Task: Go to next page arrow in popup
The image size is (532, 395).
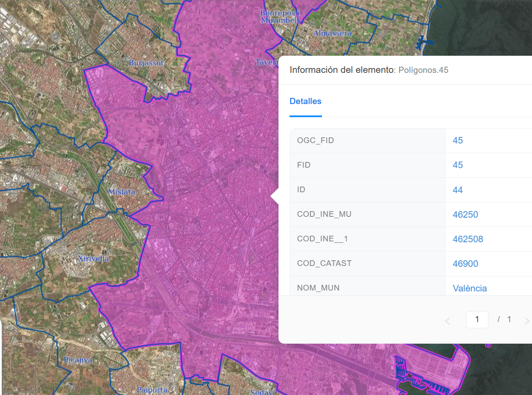Action: point(527,321)
